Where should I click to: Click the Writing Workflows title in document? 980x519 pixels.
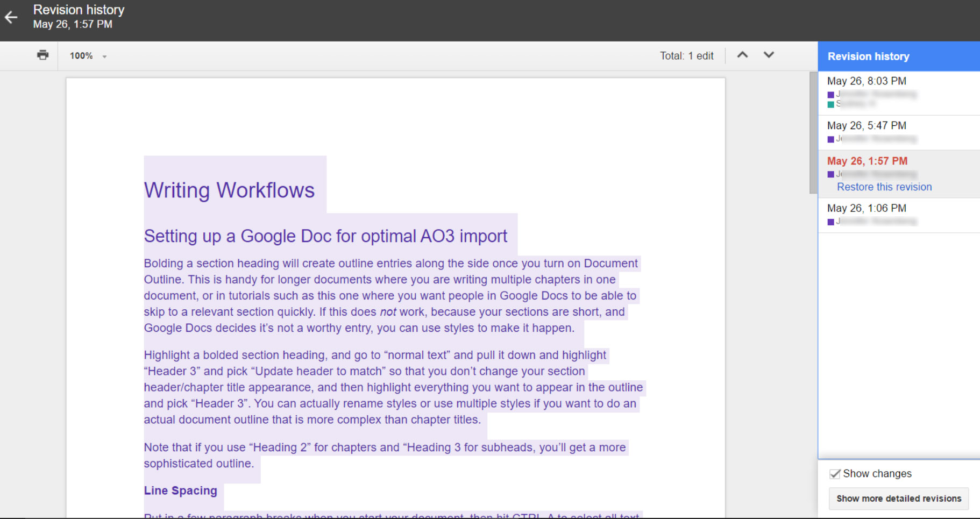click(229, 190)
